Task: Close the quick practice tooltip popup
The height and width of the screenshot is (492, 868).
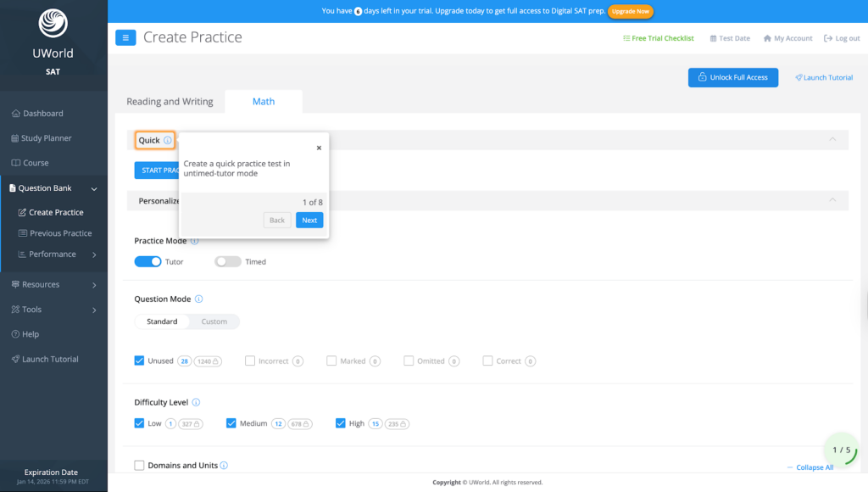Action: (x=319, y=148)
